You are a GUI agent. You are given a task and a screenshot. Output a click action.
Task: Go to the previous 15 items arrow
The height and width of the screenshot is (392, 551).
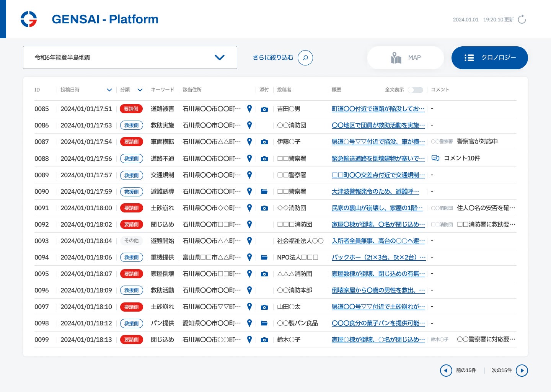[x=446, y=371]
